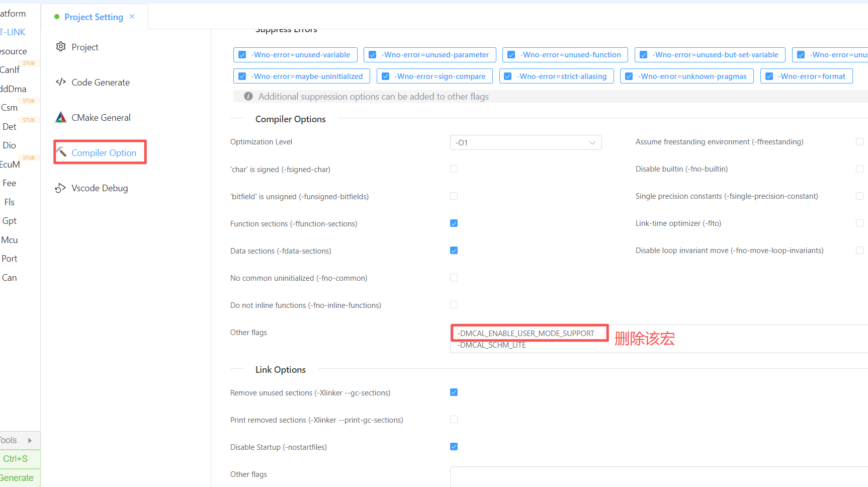Click the Vscode Debug icon
868x487 pixels.
coord(61,188)
